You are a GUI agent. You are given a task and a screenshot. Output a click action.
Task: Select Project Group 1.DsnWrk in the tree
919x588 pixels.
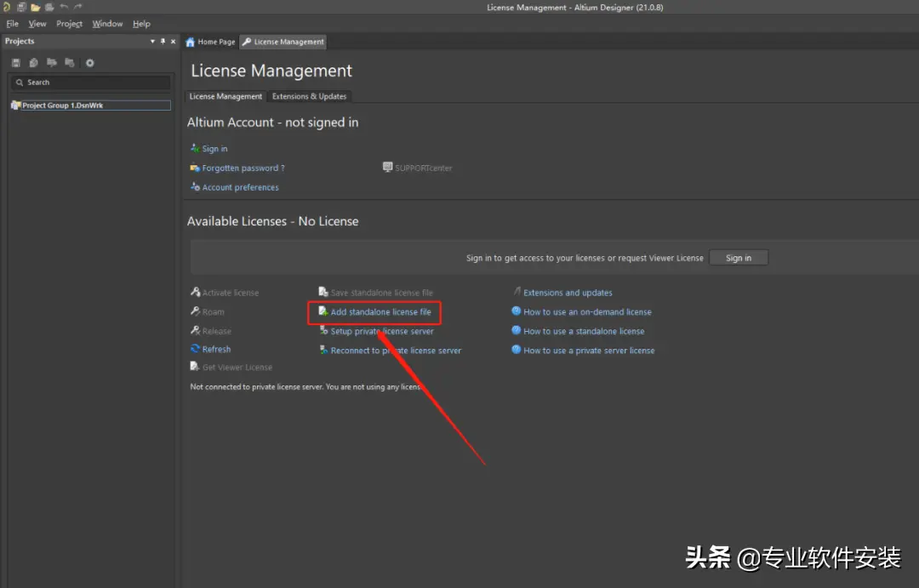pos(91,106)
